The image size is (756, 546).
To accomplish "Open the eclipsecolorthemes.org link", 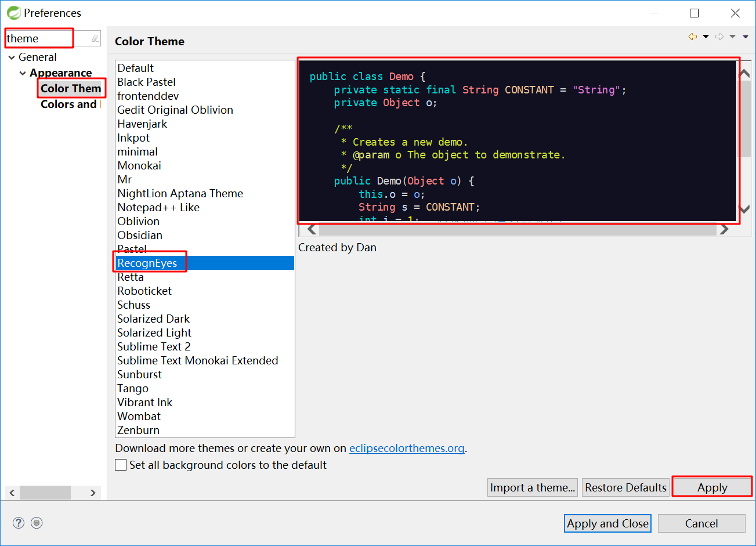I will pos(407,448).
